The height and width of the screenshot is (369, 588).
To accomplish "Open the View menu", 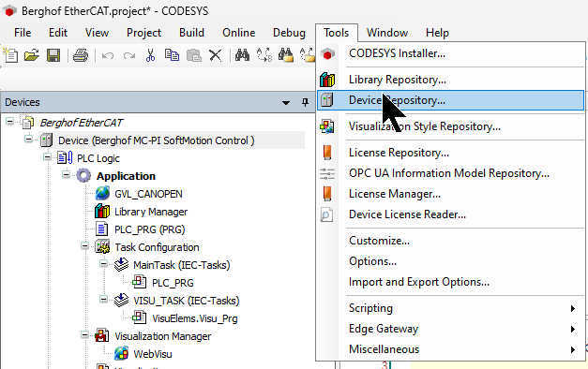I will pyautogui.click(x=97, y=33).
